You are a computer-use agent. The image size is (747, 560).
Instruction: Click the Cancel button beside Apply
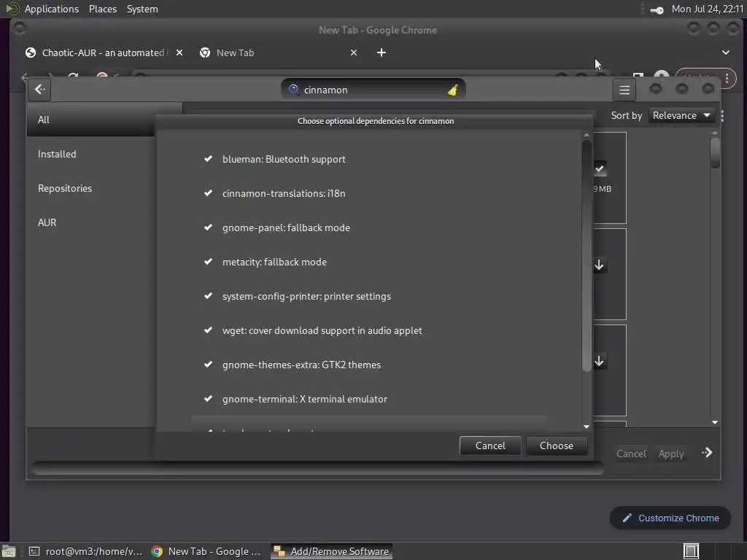pyautogui.click(x=631, y=454)
